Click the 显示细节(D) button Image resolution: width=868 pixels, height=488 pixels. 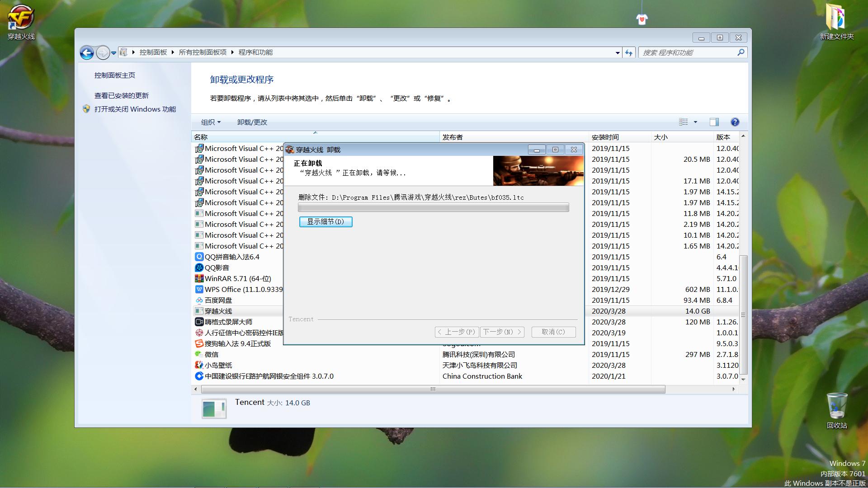click(x=325, y=222)
